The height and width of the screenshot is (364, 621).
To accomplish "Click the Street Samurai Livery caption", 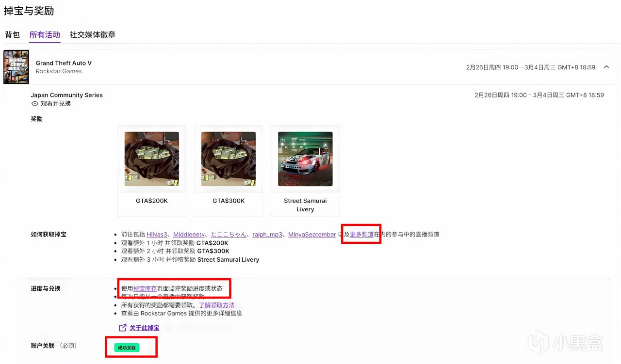I will click(x=305, y=205).
